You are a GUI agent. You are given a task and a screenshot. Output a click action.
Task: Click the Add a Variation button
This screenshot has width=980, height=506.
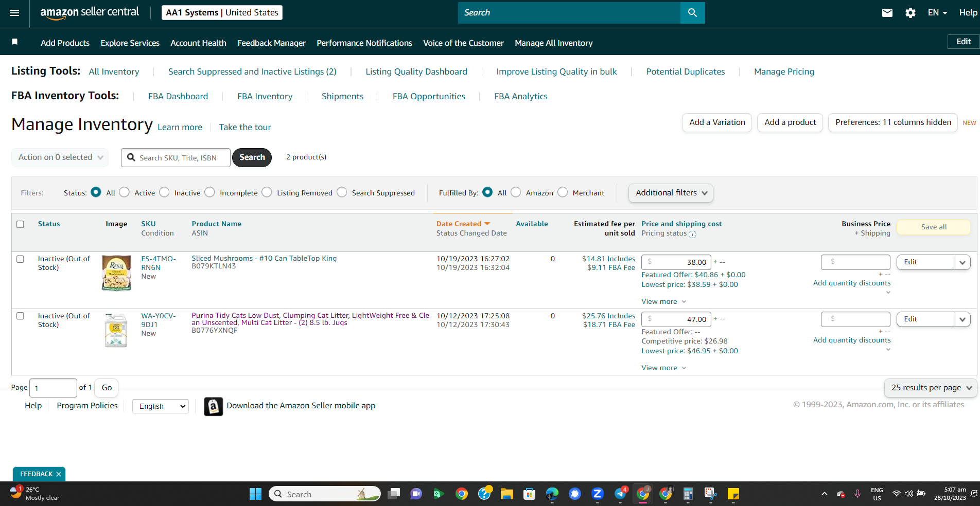717,122
